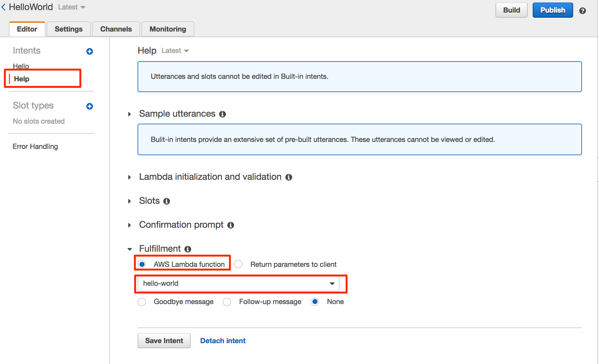This screenshot has width=599, height=364.
Task: Collapse the Fulfillment section
Action: [129, 249]
